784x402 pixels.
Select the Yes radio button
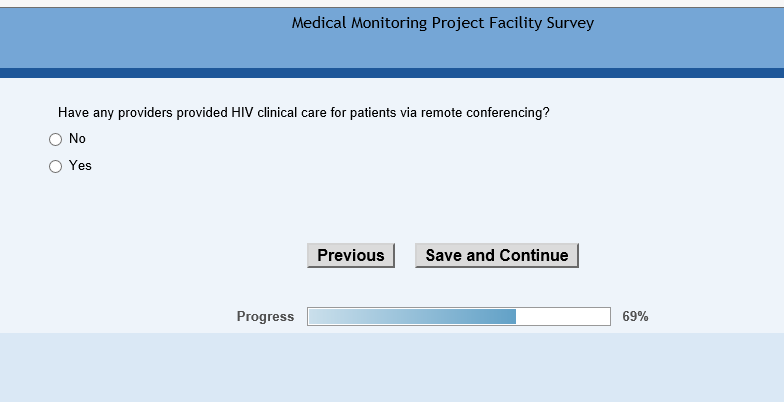(56, 167)
